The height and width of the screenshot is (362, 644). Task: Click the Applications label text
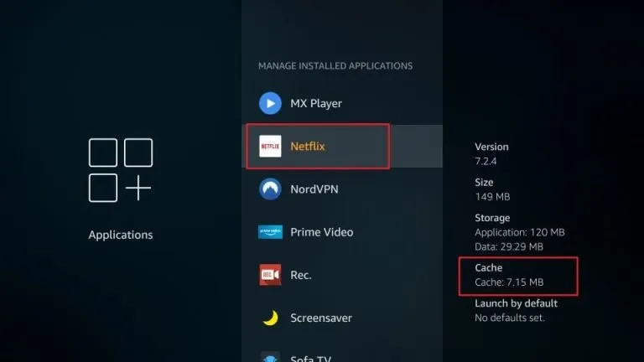121,235
